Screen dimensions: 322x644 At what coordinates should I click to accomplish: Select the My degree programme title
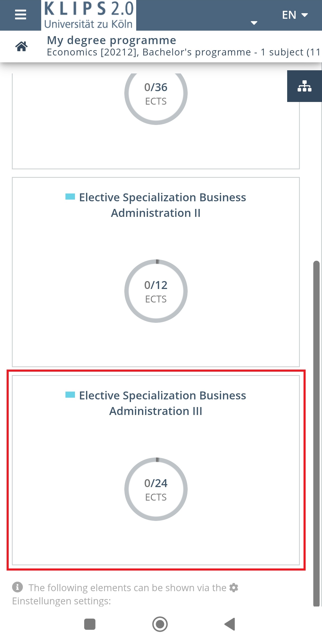coord(111,40)
